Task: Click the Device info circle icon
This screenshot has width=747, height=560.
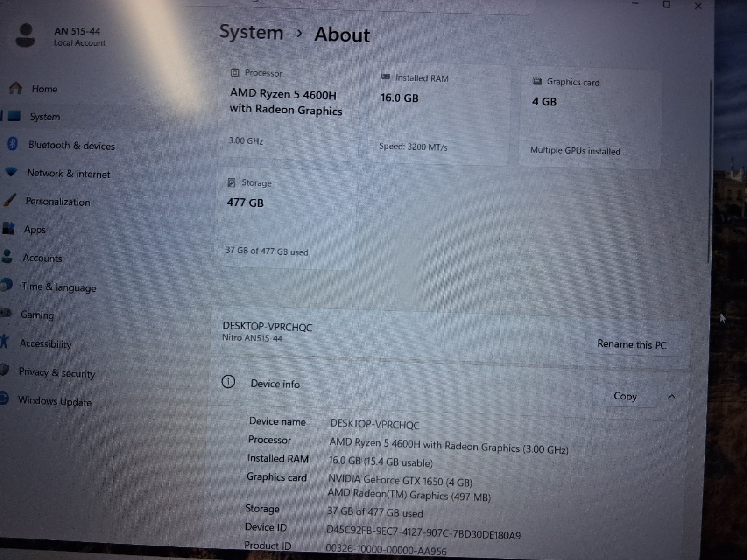Action: coord(228,382)
